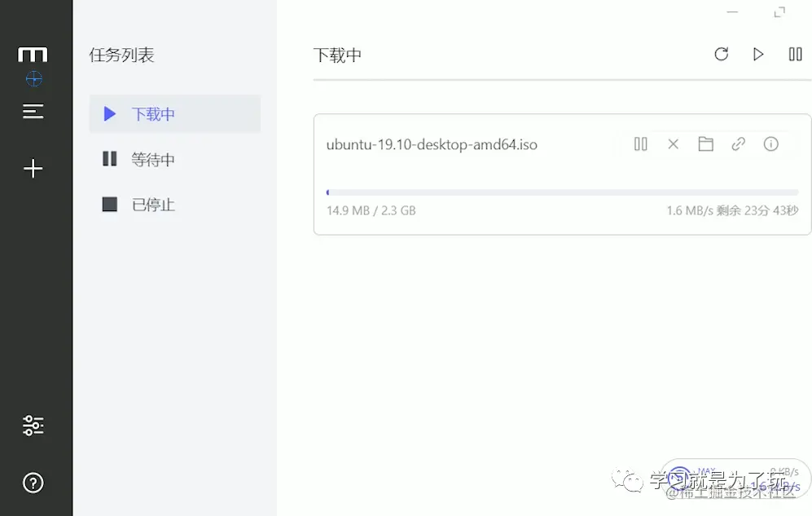
Task: Open a new download task with the plus icon
Action: pyautogui.click(x=33, y=169)
